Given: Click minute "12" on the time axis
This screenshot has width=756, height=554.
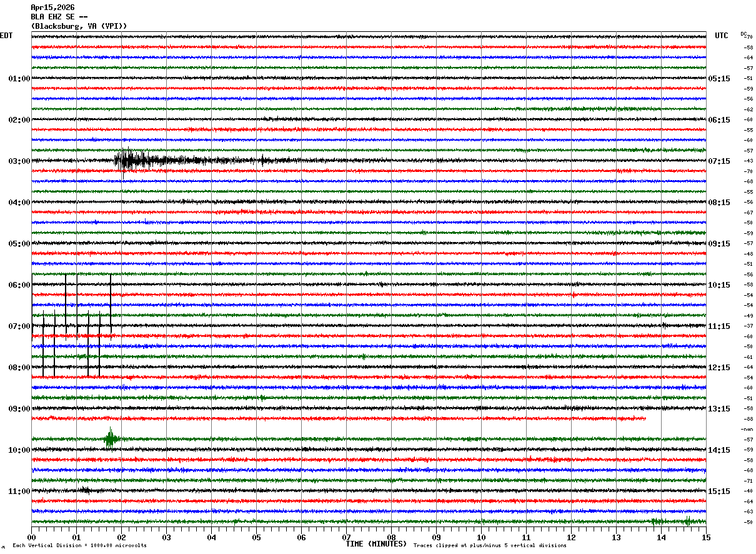Looking at the screenshot, I should pyautogui.click(x=571, y=537).
